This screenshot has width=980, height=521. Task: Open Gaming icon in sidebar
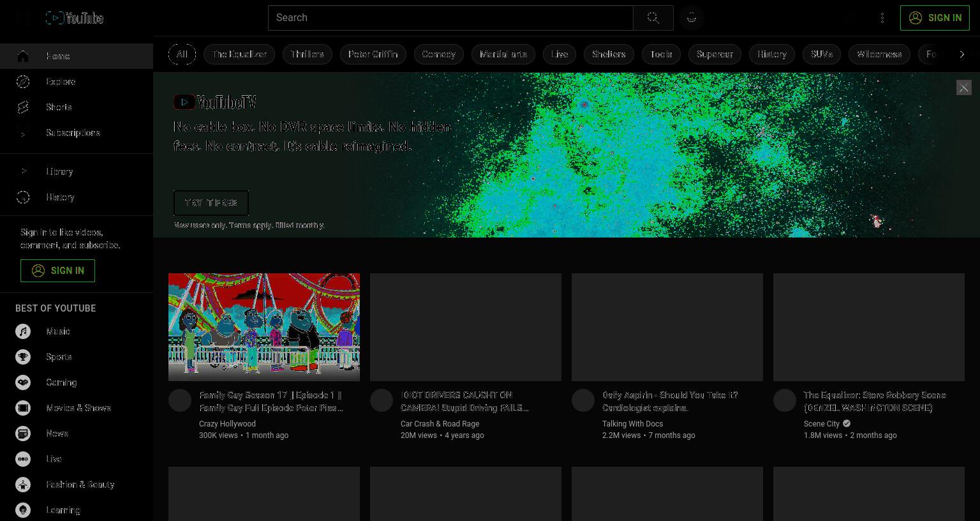pyautogui.click(x=23, y=382)
